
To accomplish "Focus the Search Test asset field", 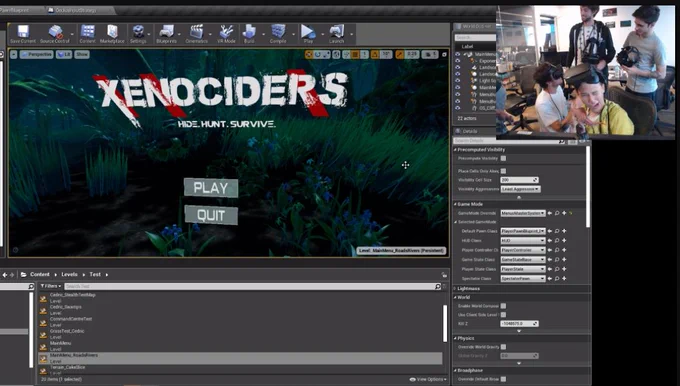I will pyautogui.click(x=253, y=286).
